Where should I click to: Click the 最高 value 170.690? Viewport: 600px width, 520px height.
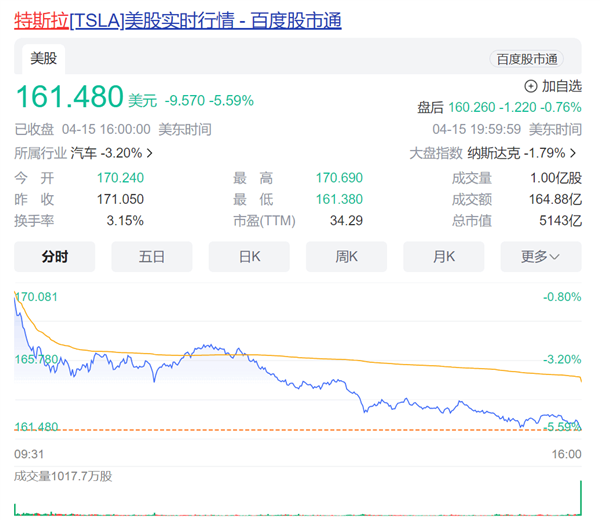(x=339, y=178)
